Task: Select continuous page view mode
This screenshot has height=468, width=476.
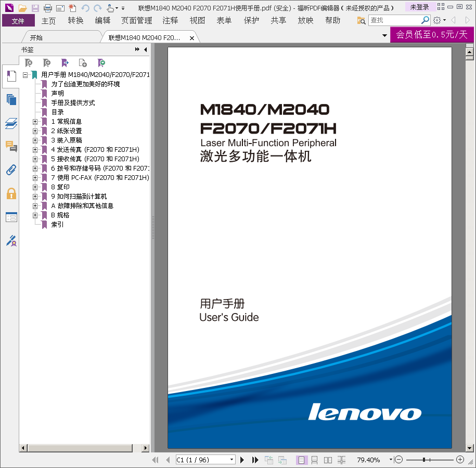Action: pyautogui.click(x=315, y=460)
